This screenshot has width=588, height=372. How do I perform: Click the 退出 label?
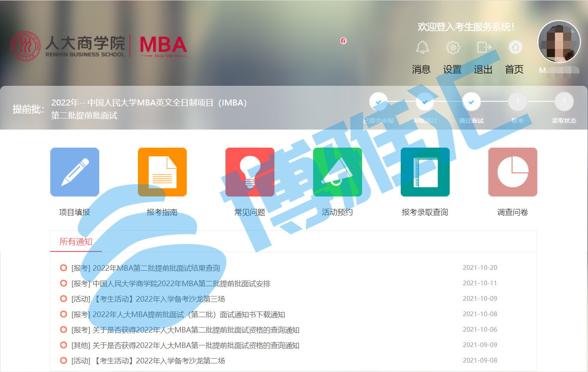click(483, 70)
